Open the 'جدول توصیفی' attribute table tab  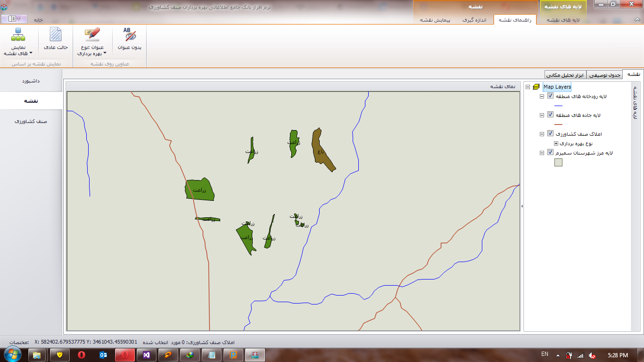click(x=605, y=75)
